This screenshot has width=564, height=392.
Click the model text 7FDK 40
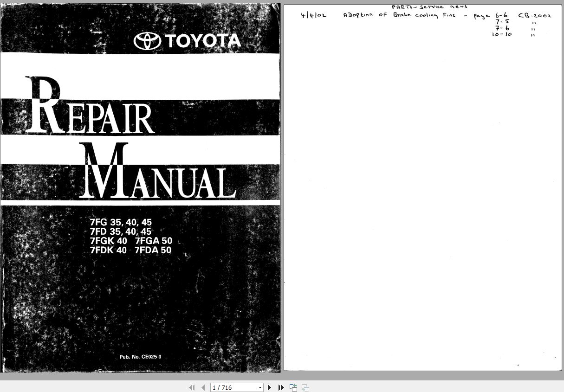(x=108, y=250)
